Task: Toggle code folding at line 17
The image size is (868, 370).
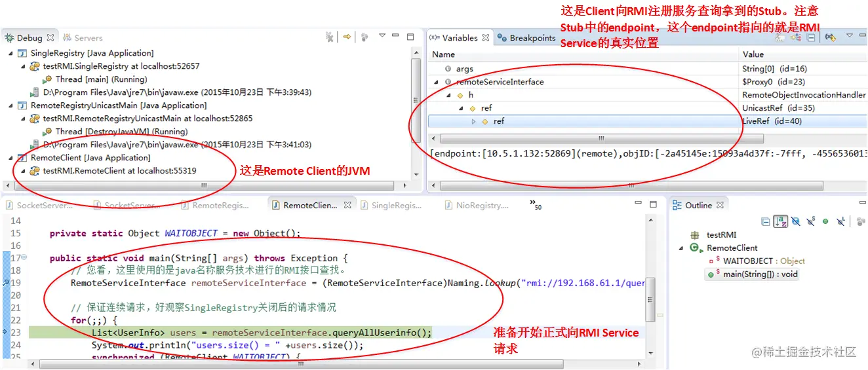Action: [26, 258]
